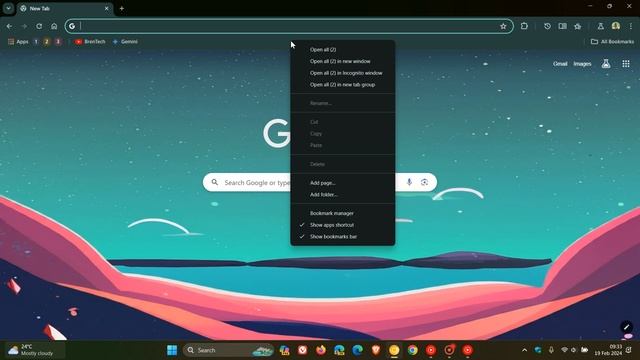Open Chrome Labs flask icon in toolbar

point(600,26)
